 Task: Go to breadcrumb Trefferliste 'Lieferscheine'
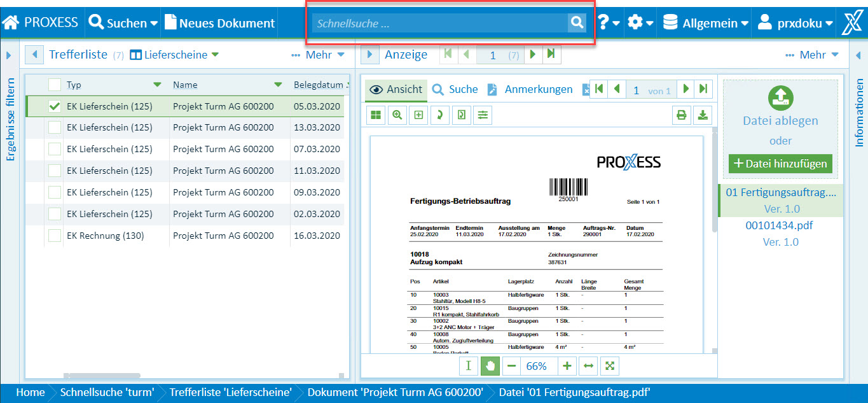pyautogui.click(x=230, y=392)
